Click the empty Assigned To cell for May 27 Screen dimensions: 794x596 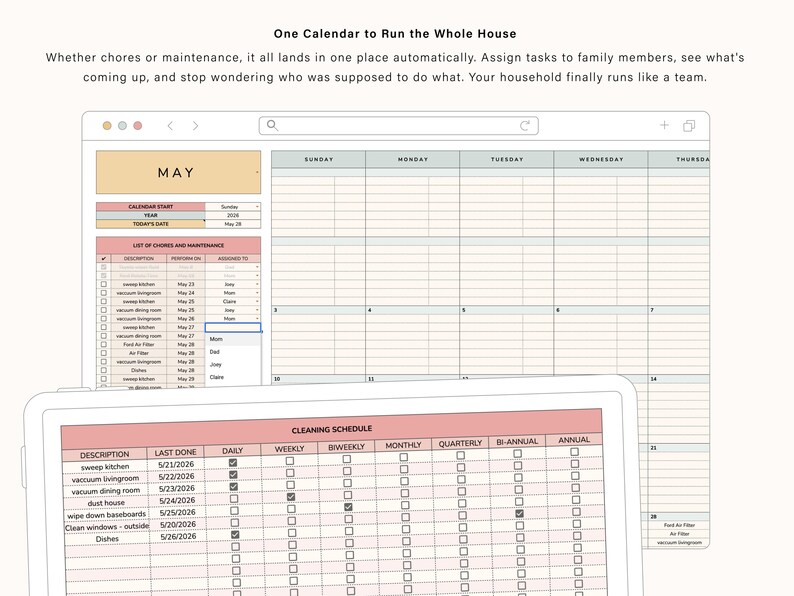point(233,328)
